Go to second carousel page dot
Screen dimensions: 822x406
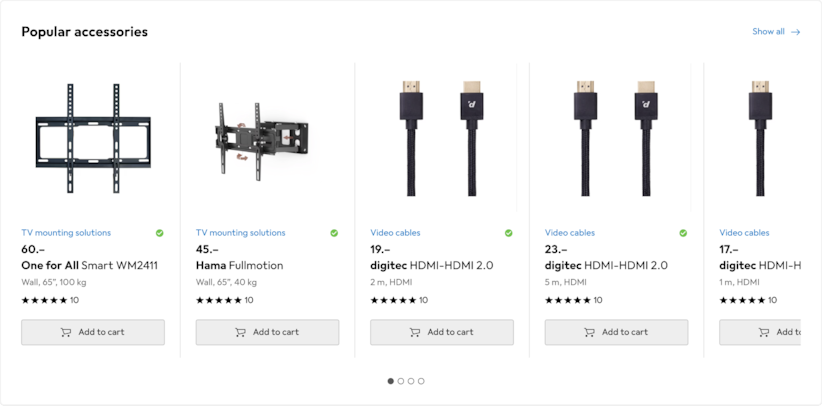tap(401, 381)
